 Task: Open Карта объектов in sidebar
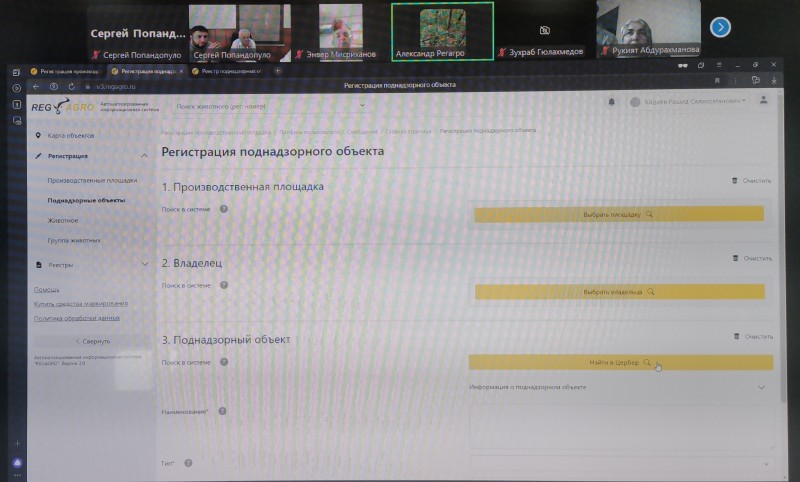[x=70, y=135]
